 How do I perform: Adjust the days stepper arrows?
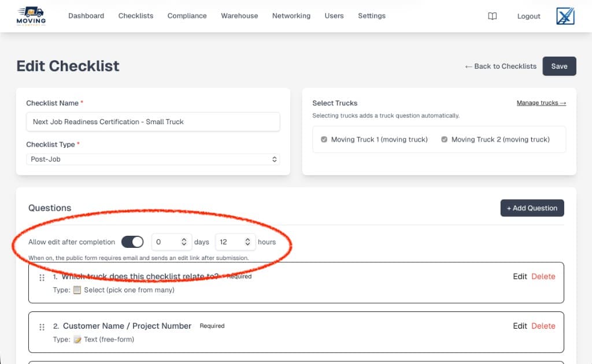pos(184,242)
